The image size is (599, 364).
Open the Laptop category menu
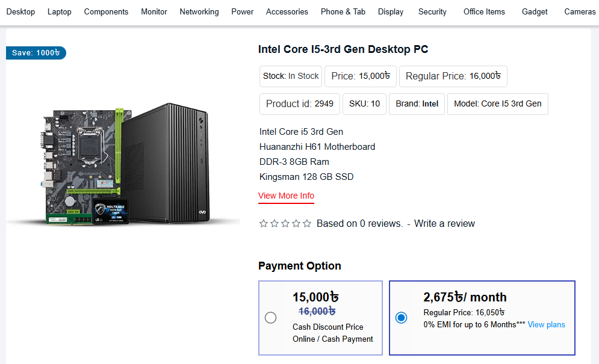point(59,12)
